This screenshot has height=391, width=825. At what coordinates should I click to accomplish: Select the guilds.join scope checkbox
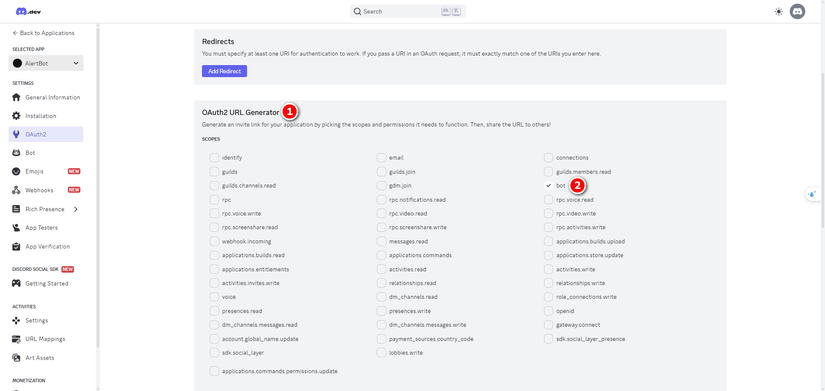click(381, 172)
